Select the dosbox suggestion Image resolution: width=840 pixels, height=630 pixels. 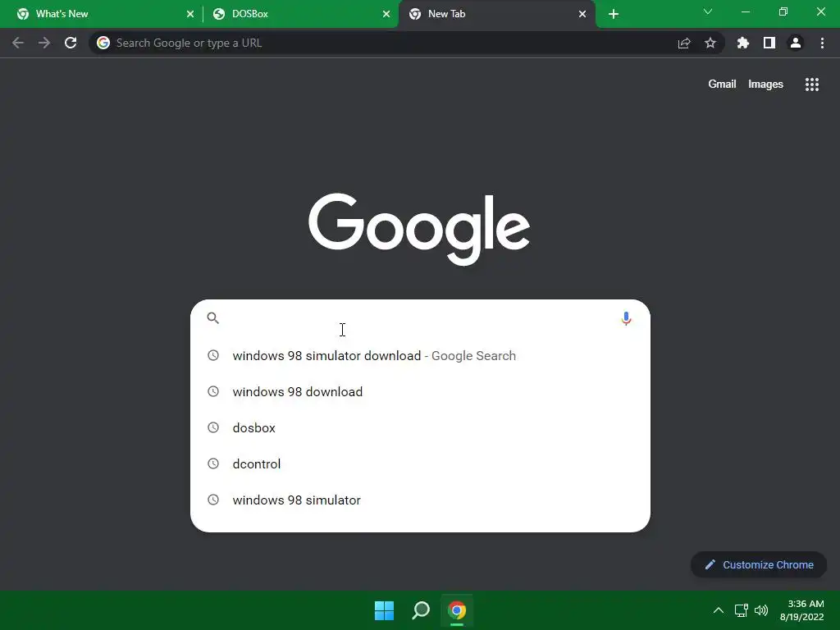point(421,427)
